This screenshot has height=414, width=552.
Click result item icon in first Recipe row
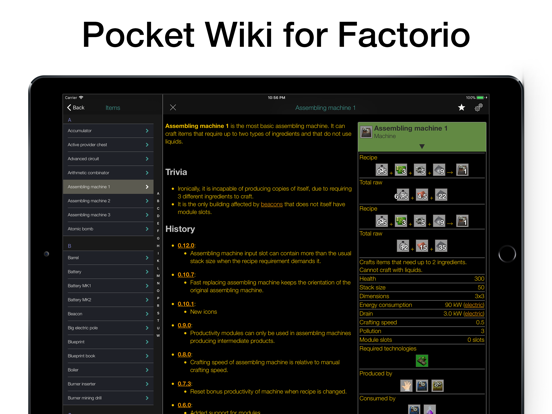(462, 170)
